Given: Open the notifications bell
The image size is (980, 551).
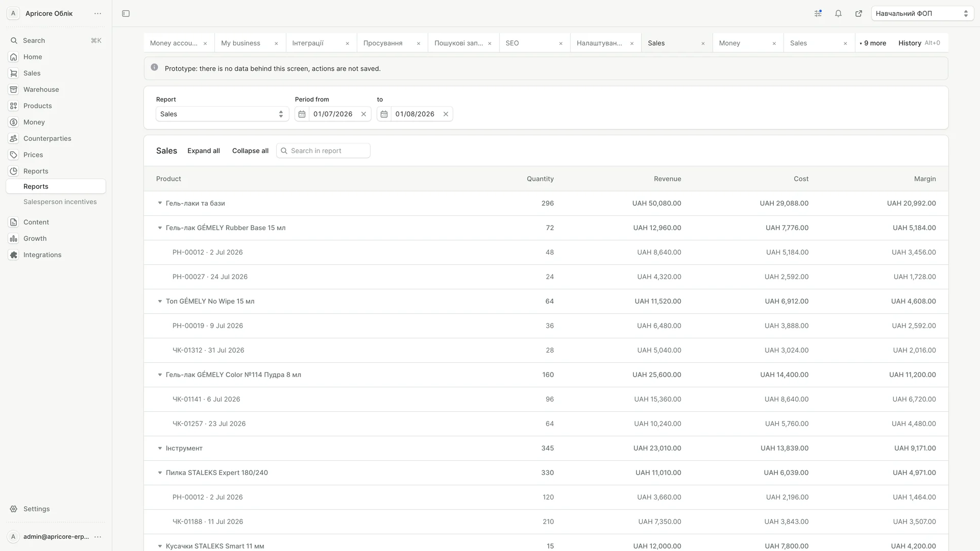Looking at the screenshot, I should click(838, 14).
